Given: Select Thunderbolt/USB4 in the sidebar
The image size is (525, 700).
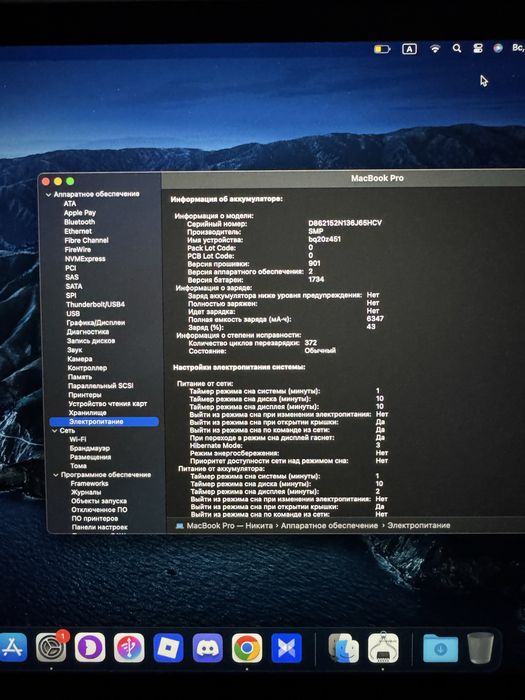Looking at the screenshot, I should pyautogui.click(x=95, y=304).
